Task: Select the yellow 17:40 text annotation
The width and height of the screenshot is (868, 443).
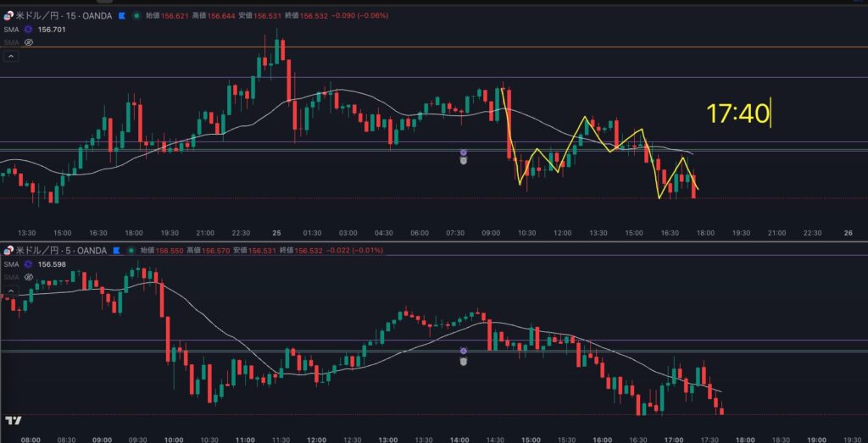Action: click(x=737, y=114)
